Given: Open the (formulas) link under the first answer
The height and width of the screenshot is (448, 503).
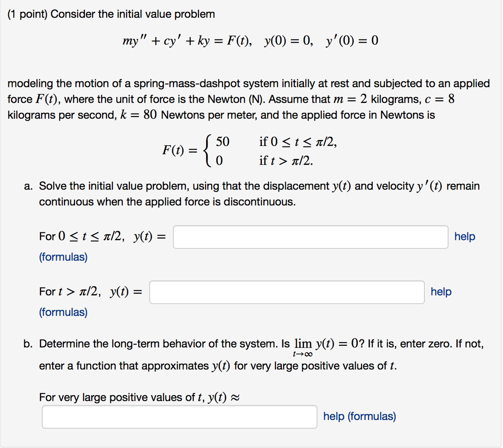Looking at the screenshot, I should click(63, 257).
